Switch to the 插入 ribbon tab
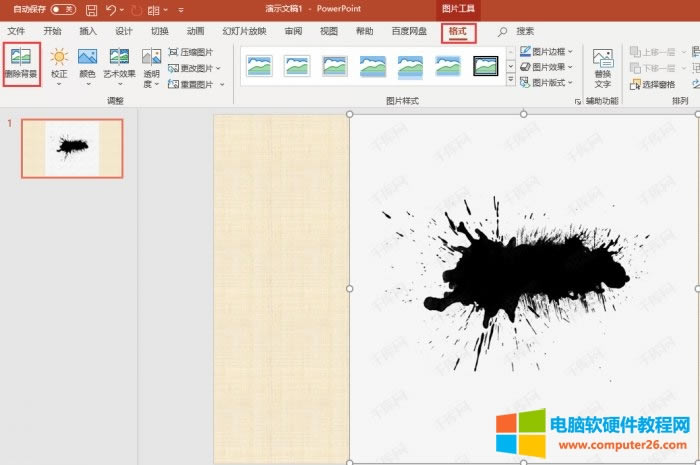700x465 pixels. pyautogui.click(x=88, y=32)
